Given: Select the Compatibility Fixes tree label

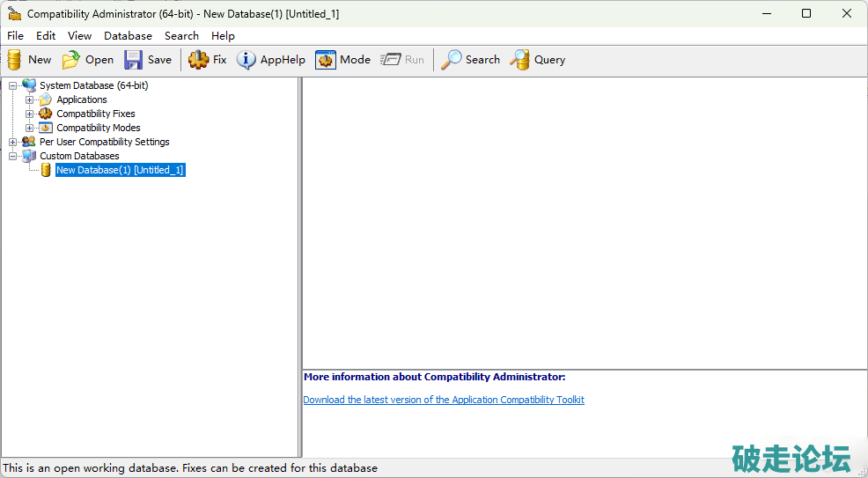Looking at the screenshot, I should click(96, 114).
